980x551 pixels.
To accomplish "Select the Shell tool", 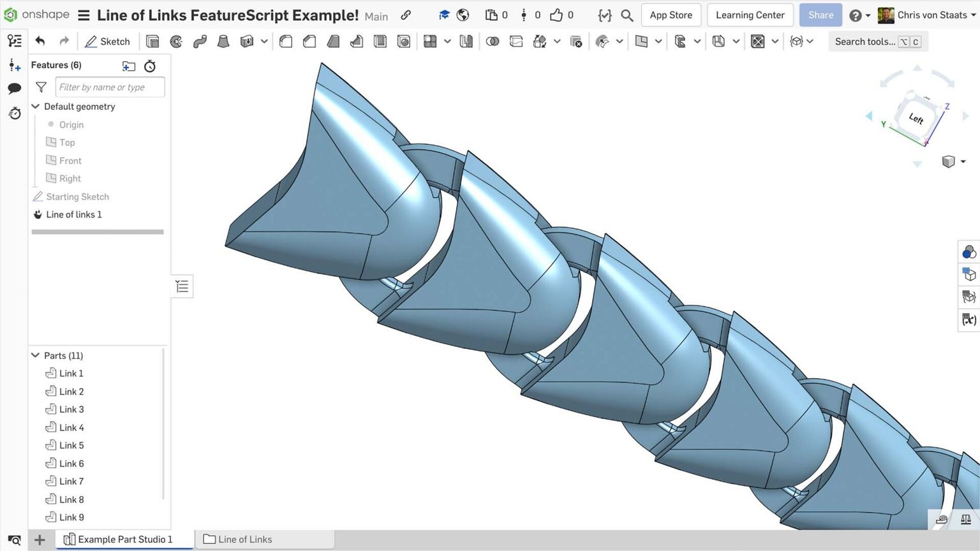I will coord(380,40).
